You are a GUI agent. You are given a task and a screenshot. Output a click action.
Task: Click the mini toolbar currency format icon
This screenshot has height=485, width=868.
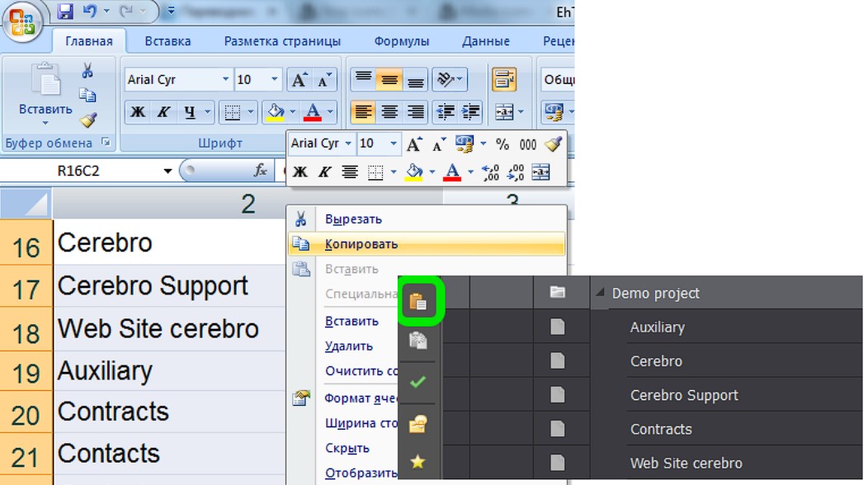point(464,144)
